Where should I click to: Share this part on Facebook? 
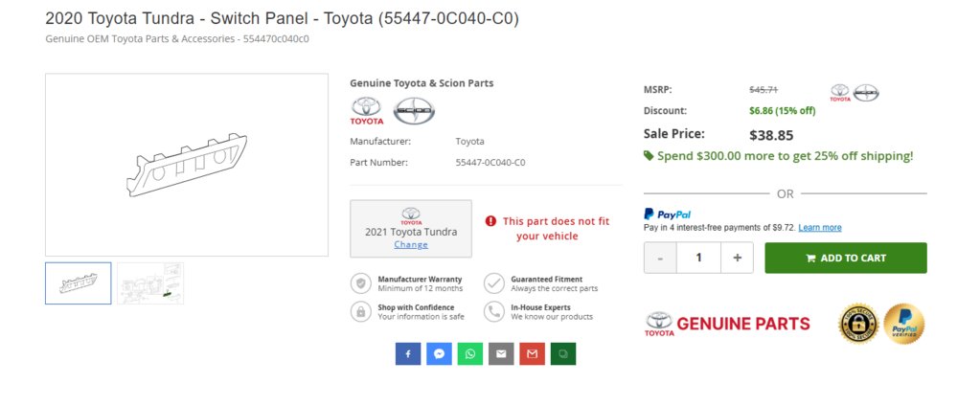tap(408, 353)
